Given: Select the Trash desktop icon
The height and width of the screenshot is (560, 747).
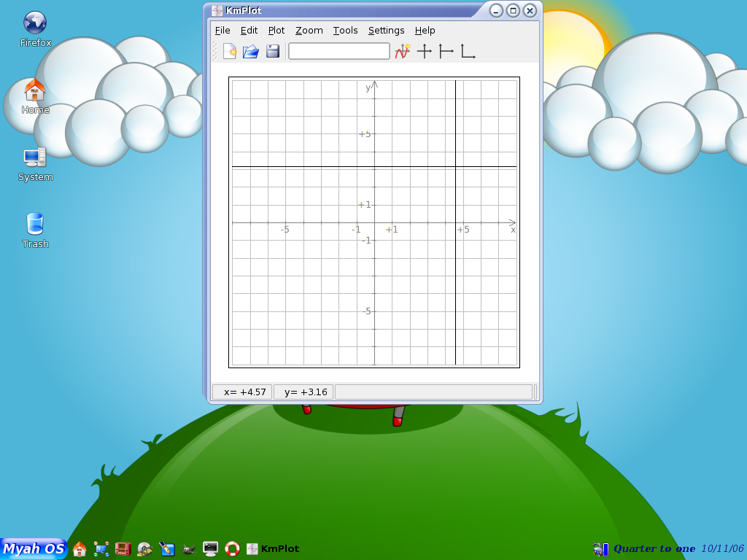Looking at the screenshot, I should click(35, 231).
